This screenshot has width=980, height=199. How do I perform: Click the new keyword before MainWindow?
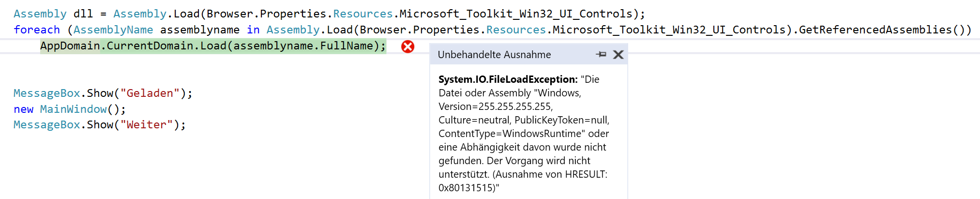click(x=23, y=109)
